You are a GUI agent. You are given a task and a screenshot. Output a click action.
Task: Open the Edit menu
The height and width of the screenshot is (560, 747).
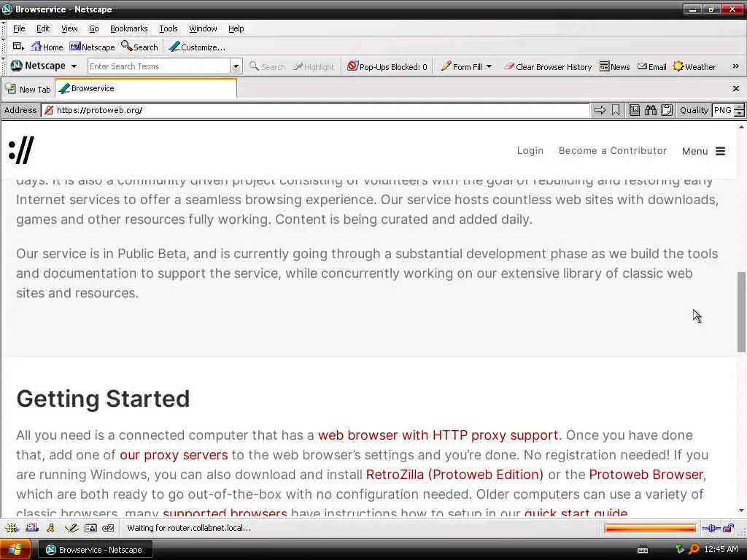point(43,28)
